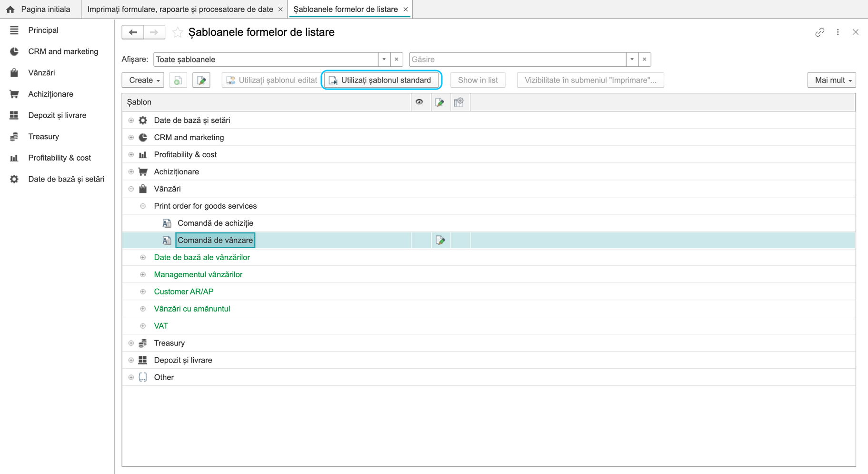Open Treasury section in sidebar
The image size is (868, 474).
43,136
